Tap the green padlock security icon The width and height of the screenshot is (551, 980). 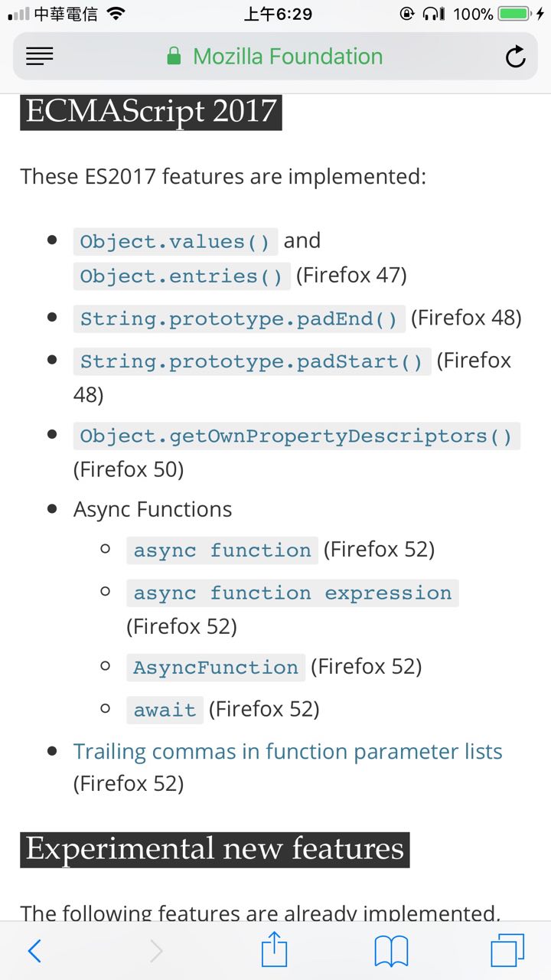pyautogui.click(x=174, y=57)
